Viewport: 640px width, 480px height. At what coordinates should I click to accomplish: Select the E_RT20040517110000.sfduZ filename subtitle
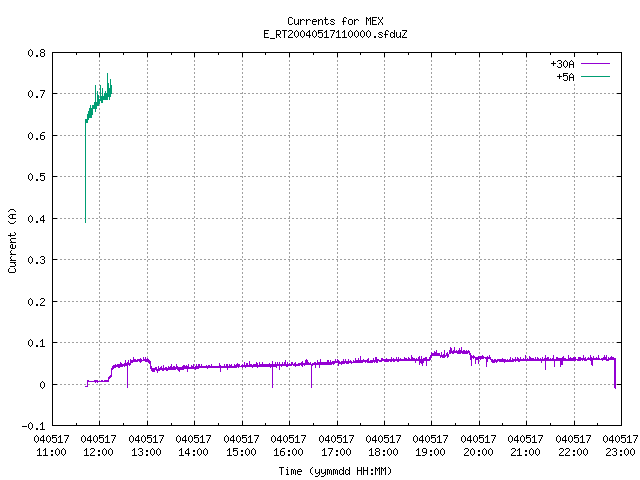click(335, 34)
